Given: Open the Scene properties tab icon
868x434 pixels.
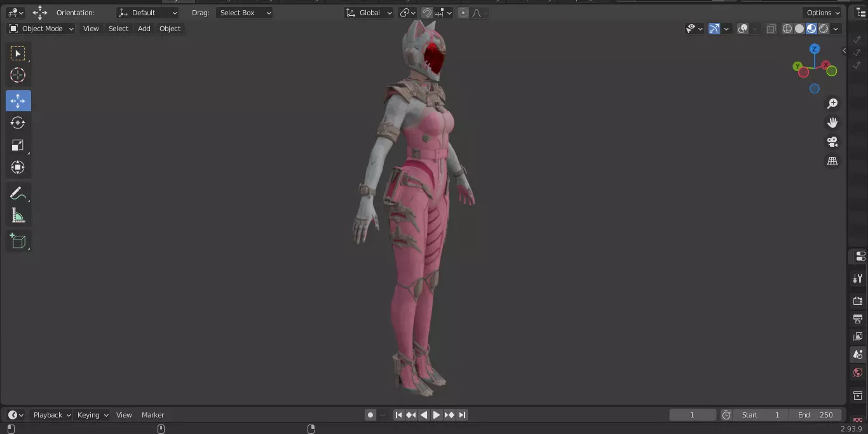Looking at the screenshot, I should tap(858, 355).
